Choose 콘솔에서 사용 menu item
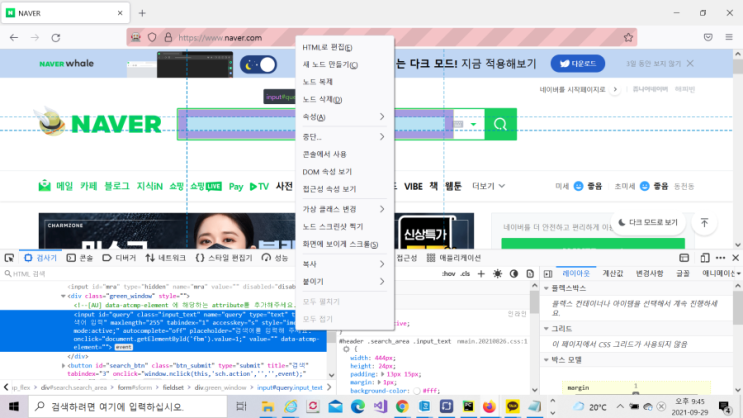Viewport: 743px width, 418px height. tap(344, 154)
